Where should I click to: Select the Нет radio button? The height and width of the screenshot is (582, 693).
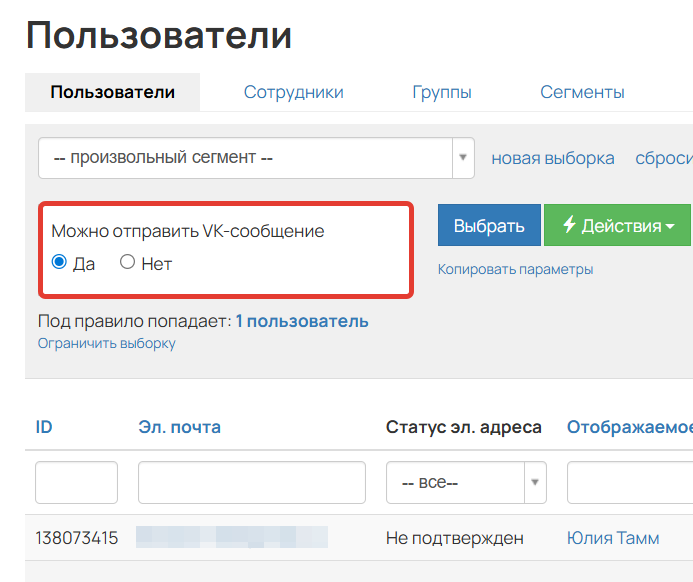(x=127, y=262)
